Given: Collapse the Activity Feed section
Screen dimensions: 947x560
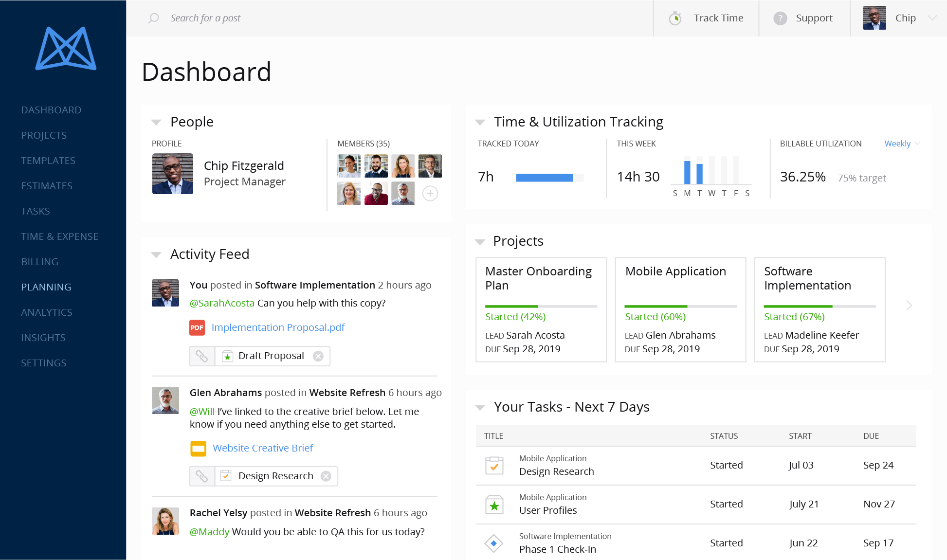Looking at the screenshot, I should [156, 254].
